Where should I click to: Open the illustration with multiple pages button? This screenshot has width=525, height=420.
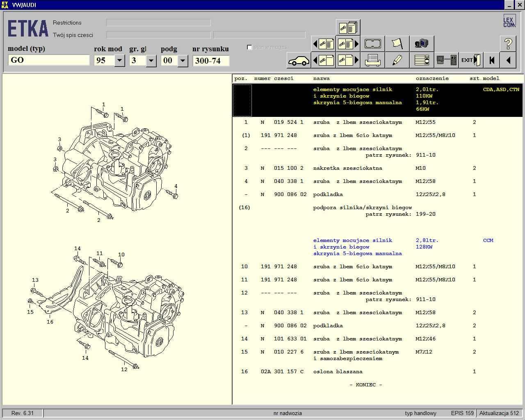348,27
